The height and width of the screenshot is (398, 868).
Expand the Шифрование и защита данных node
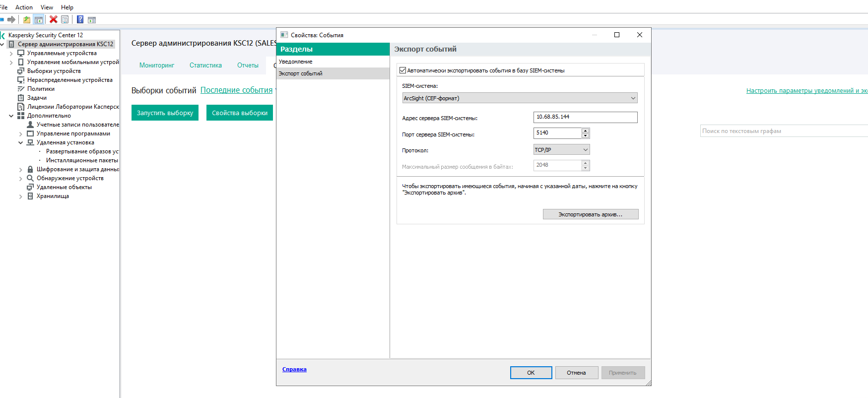pos(21,169)
